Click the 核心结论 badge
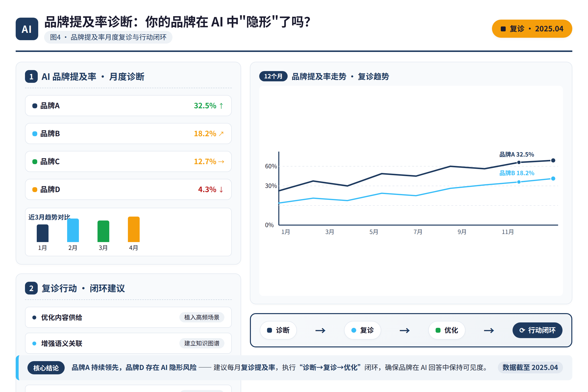The width and height of the screenshot is (588, 392). [46, 368]
